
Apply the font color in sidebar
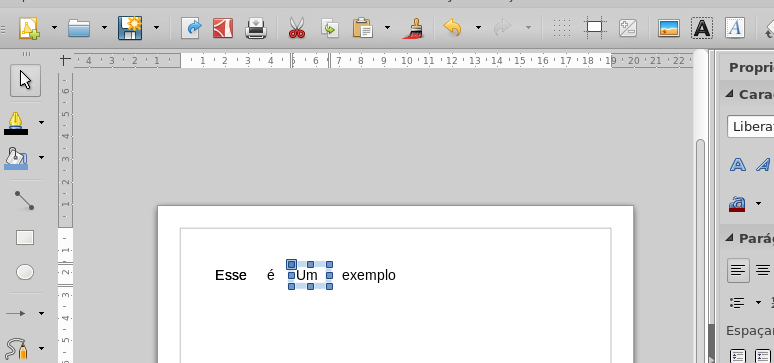(737, 203)
